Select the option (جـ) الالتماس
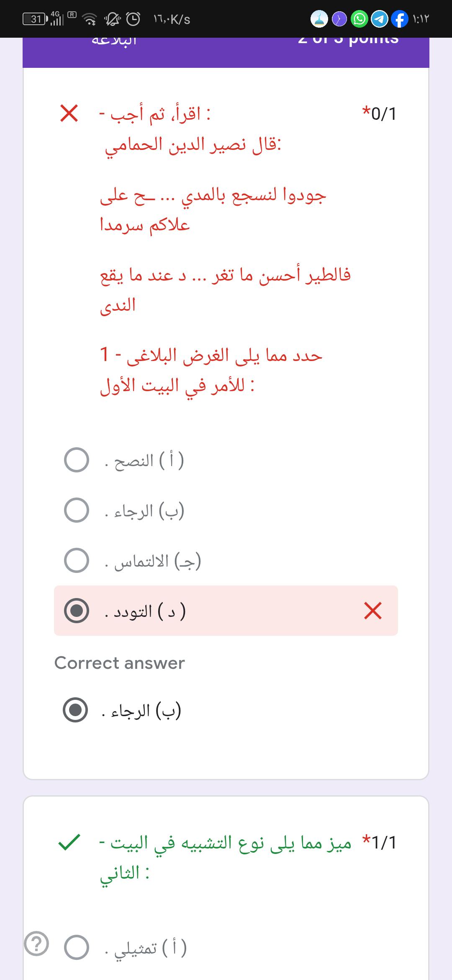This screenshot has width=452, height=980. (77, 560)
